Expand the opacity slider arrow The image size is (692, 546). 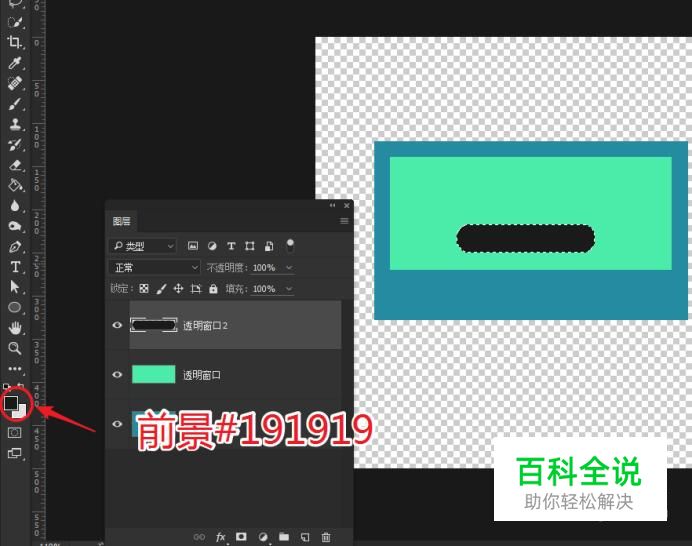[x=289, y=267]
